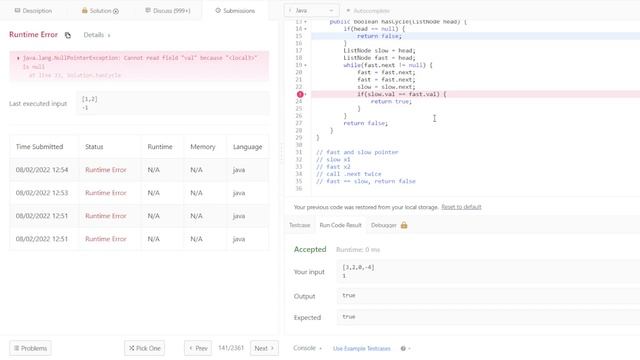Screen dimensions: 640x360
Task: Click the line 'ListNode slow = head;'
Action: (x=379, y=51)
